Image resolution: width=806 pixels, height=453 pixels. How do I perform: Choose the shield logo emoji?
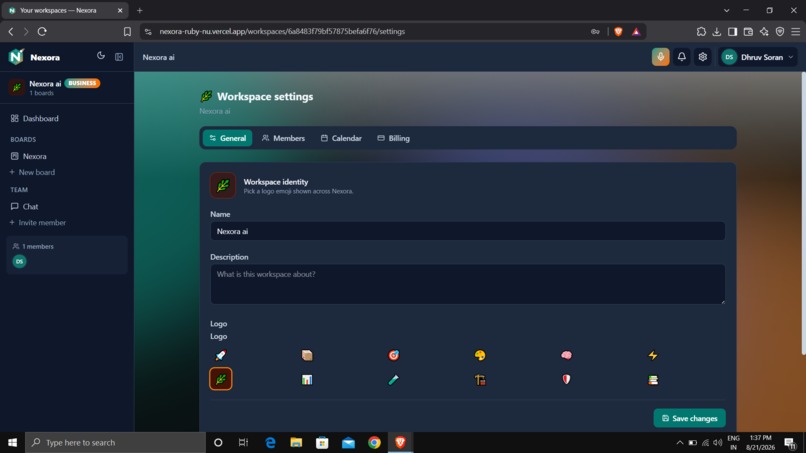[566, 379]
